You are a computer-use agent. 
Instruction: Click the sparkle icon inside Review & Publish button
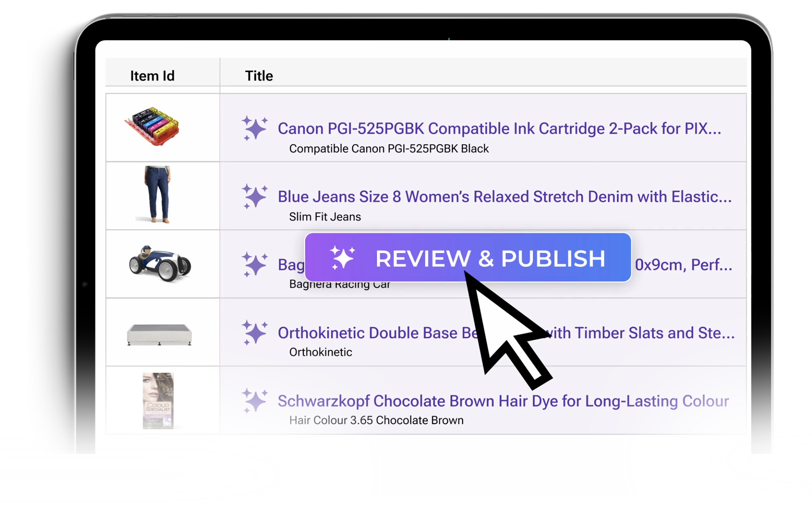tap(342, 257)
